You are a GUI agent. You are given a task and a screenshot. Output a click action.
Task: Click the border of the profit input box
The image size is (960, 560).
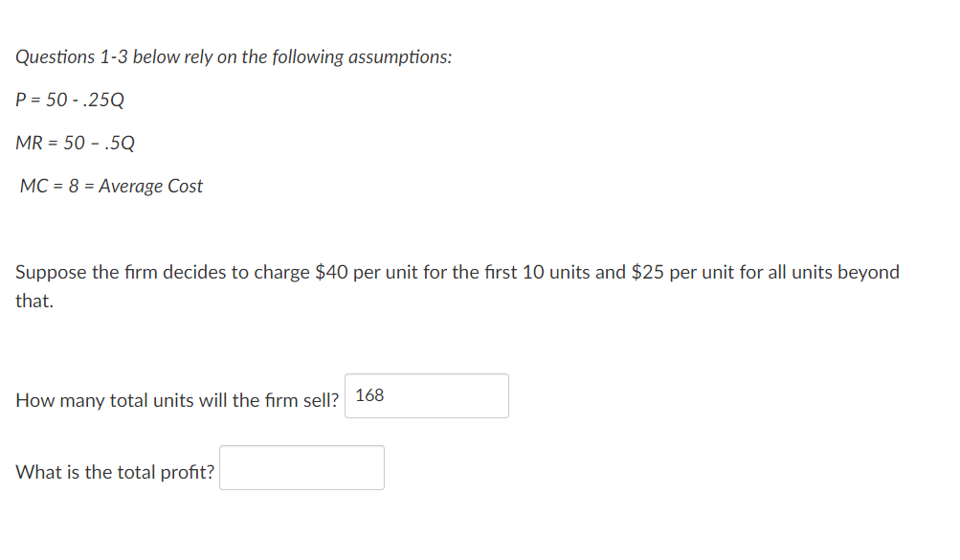pyautogui.click(x=301, y=446)
